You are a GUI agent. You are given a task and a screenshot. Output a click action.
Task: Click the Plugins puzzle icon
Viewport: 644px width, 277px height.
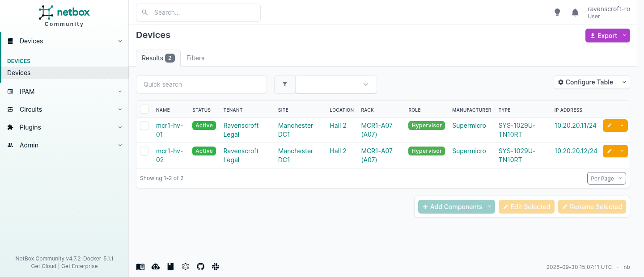click(11, 127)
